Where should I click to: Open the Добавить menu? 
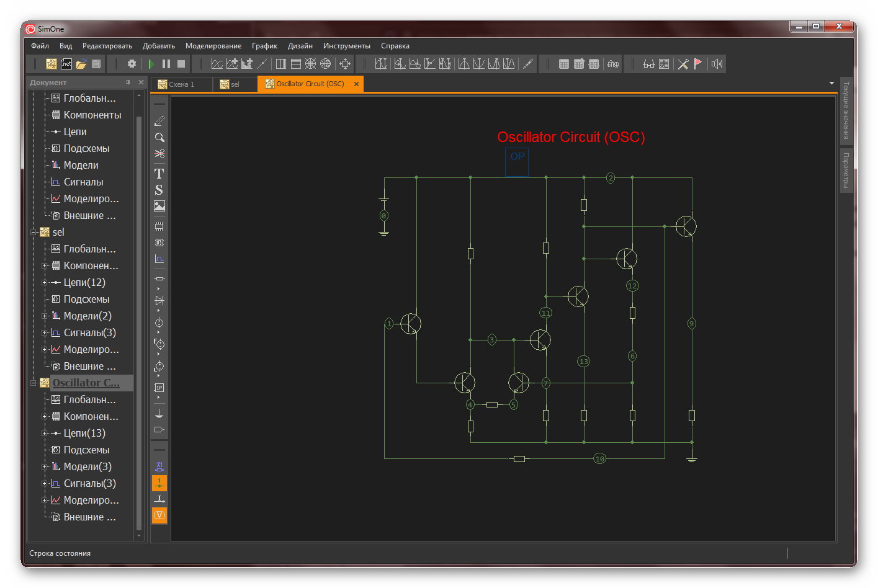159,46
